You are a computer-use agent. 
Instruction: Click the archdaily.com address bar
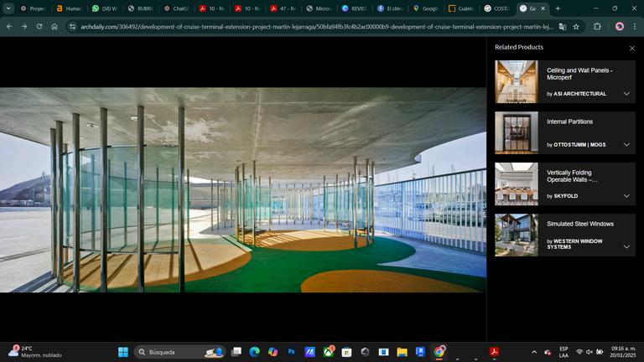[316, 27]
